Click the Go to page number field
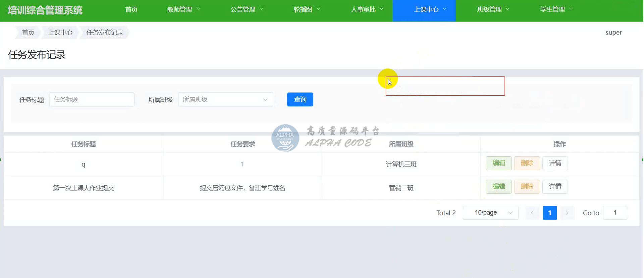 click(614, 213)
